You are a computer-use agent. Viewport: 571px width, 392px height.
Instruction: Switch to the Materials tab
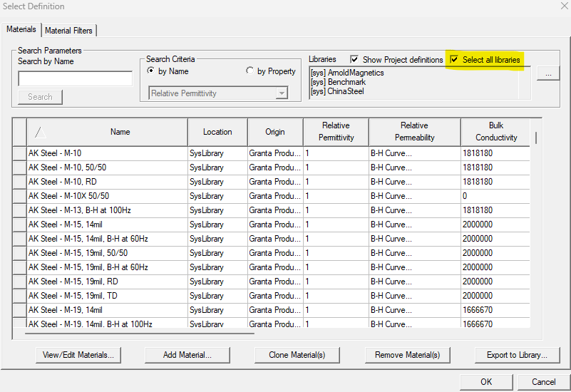(x=21, y=30)
